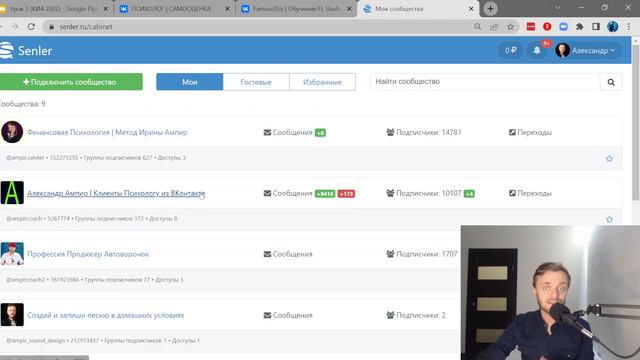The width and height of the screenshot is (640, 360).
Task: Open Финансовая Психология community link
Action: pos(107,132)
